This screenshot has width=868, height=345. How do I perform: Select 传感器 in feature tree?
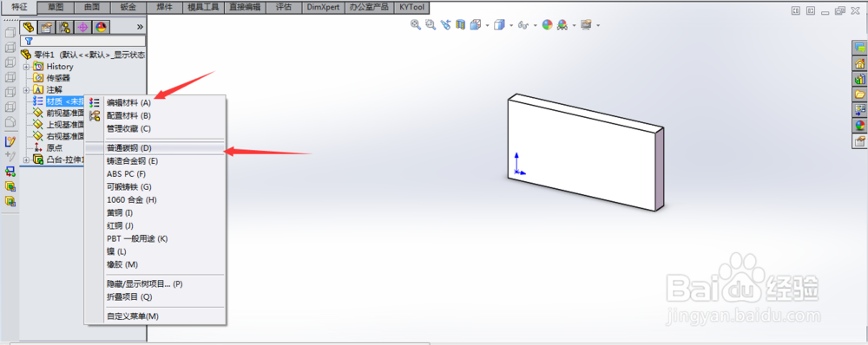click(58, 78)
